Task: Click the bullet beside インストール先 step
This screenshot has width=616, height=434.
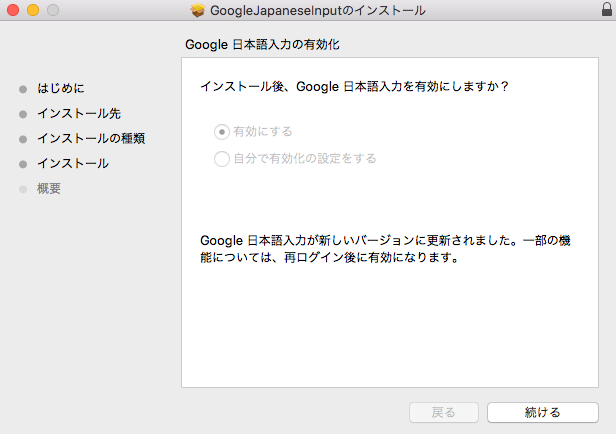Action: coord(23,114)
